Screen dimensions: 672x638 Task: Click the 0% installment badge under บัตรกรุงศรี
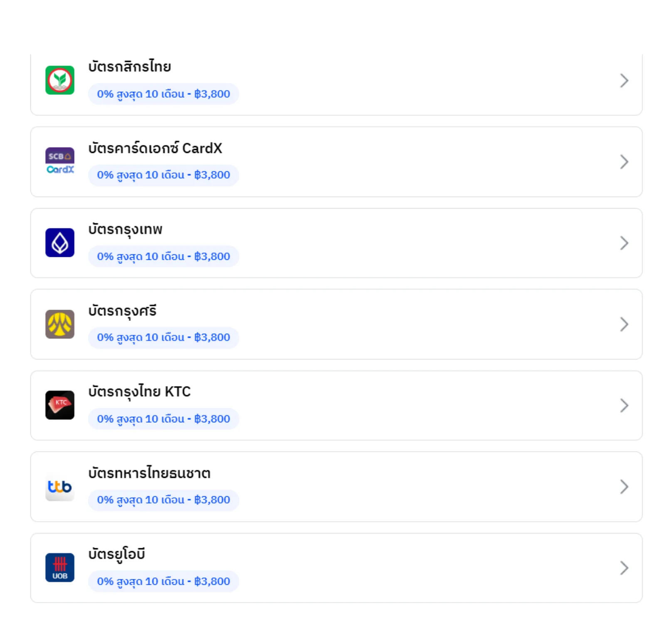(x=163, y=337)
